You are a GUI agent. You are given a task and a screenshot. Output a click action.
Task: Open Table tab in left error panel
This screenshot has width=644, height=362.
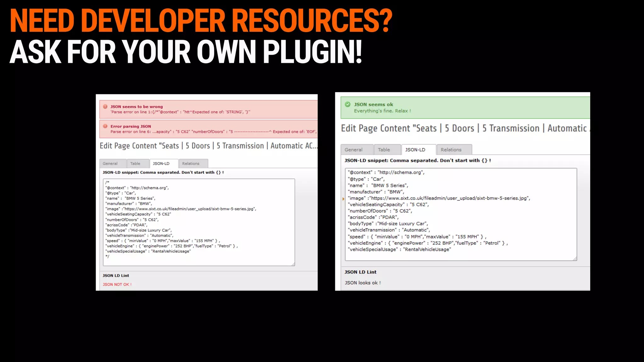point(138,163)
